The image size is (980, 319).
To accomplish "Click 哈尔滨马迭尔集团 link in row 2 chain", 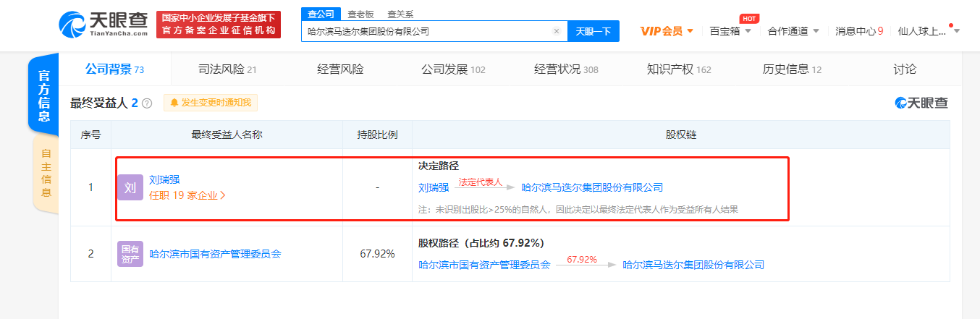I will (693, 265).
